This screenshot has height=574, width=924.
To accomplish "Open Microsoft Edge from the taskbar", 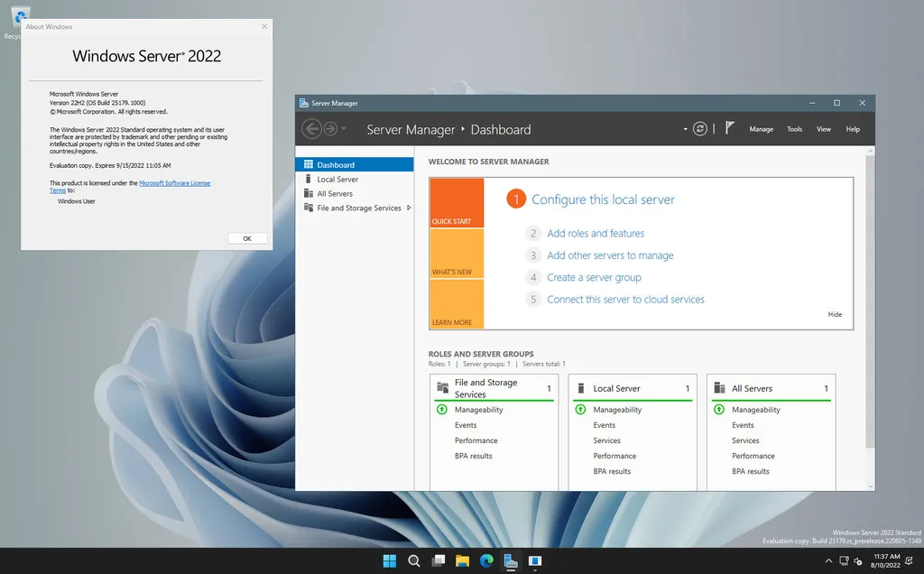I will pyautogui.click(x=487, y=560).
